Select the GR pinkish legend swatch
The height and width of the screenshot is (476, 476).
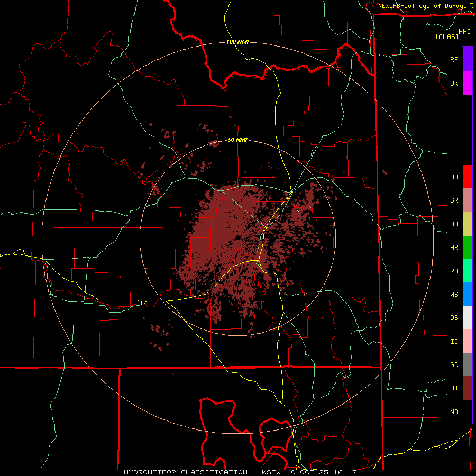click(x=467, y=200)
